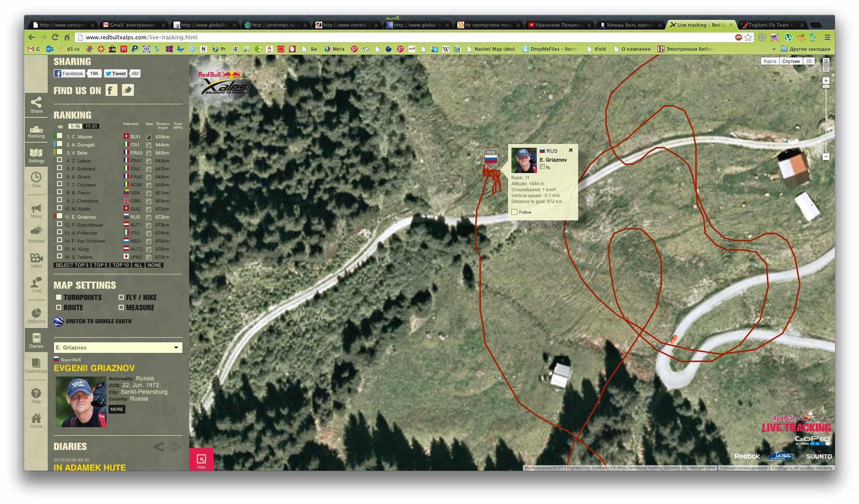This screenshot has height=504, width=859.
Task: Open the Weather sidebar icon
Action: pyautogui.click(x=36, y=234)
